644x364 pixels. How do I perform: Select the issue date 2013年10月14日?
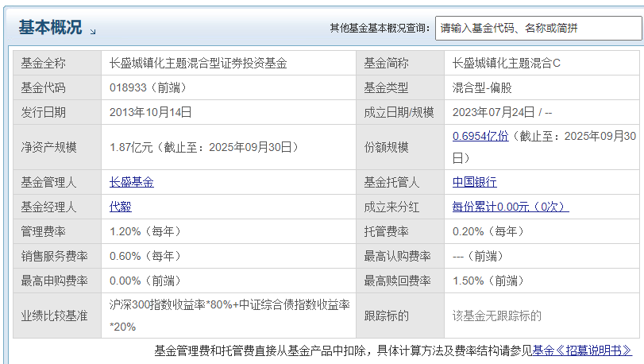point(150,112)
